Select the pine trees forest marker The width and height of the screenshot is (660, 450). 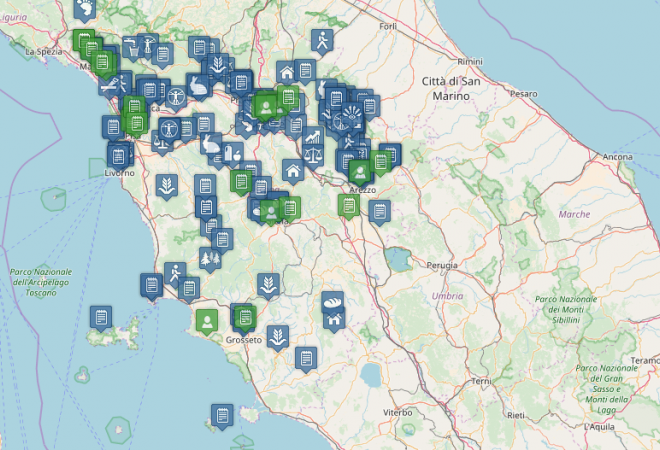pyautogui.click(x=210, y=260)
